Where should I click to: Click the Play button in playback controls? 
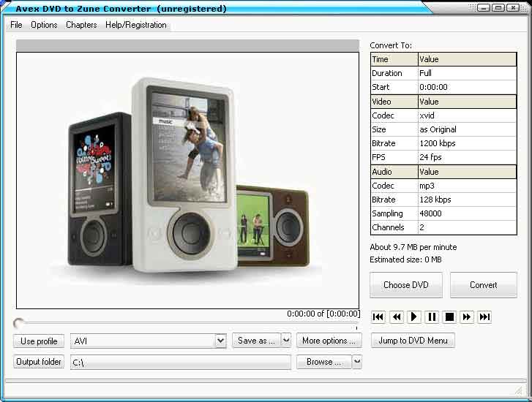coord(413,316)
